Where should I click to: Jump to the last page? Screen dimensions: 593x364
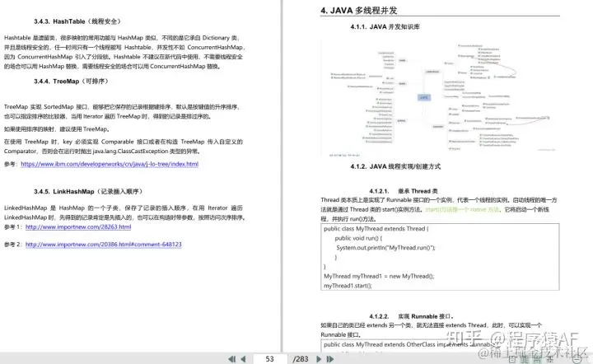330,359
